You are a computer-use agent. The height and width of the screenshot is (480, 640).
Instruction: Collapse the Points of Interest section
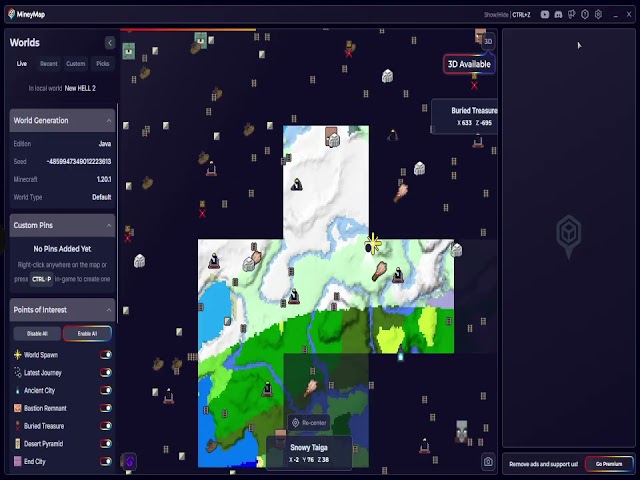coord(109,310)
